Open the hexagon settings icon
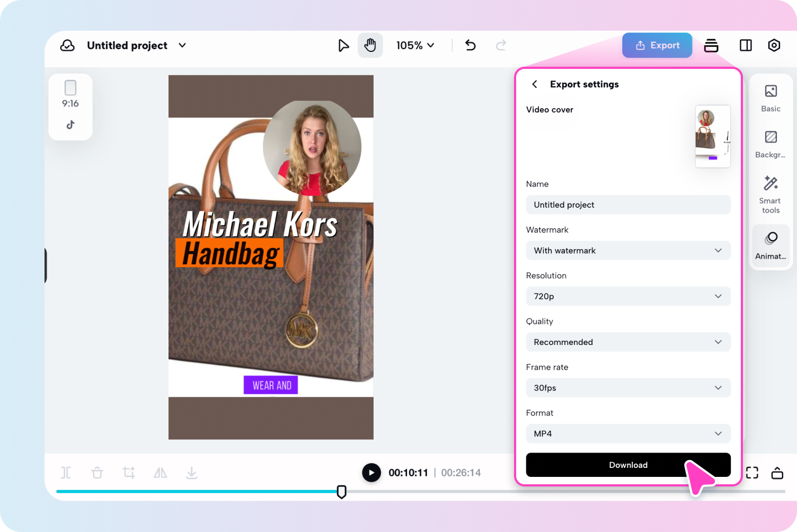This screenshot has width=797, height=532. click(774, 46)
